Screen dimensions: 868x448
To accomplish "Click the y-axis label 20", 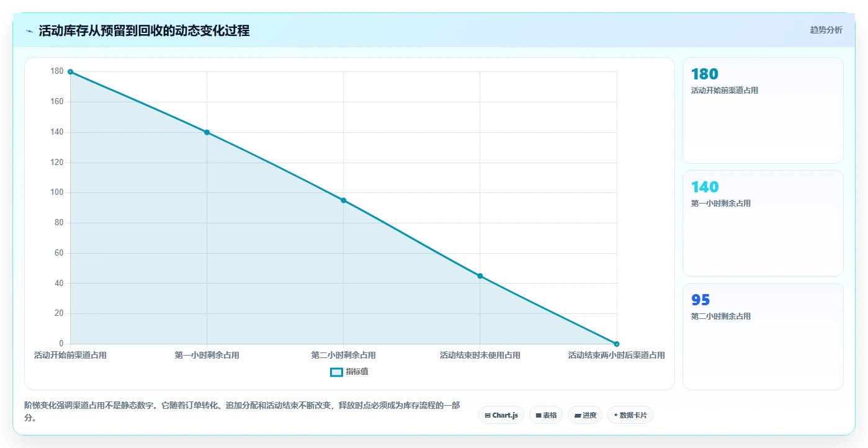I will tap(59, 313).
